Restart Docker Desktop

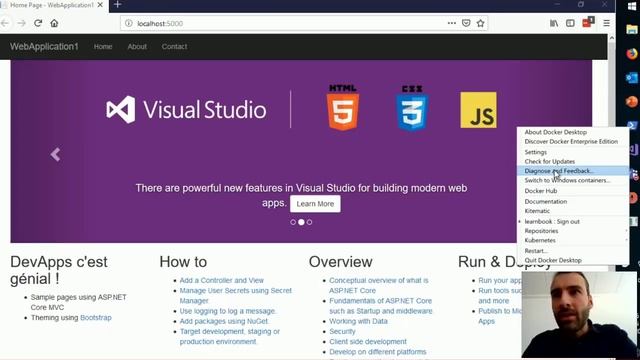(573, 251)
